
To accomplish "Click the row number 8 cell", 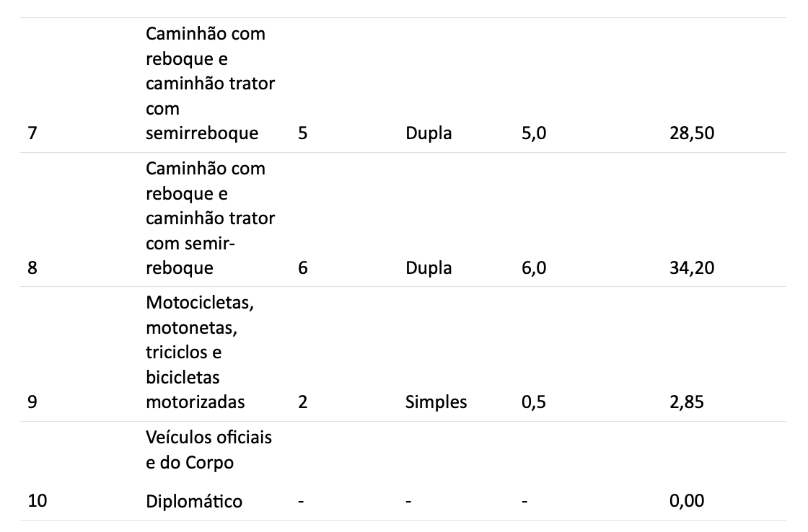I will pyautogui.click(x=32, y=268).
